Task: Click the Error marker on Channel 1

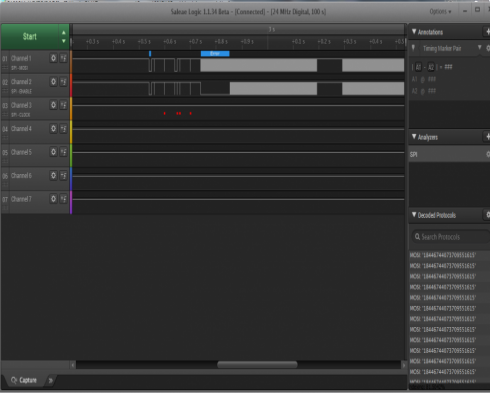Action: [x=215, y=54]
